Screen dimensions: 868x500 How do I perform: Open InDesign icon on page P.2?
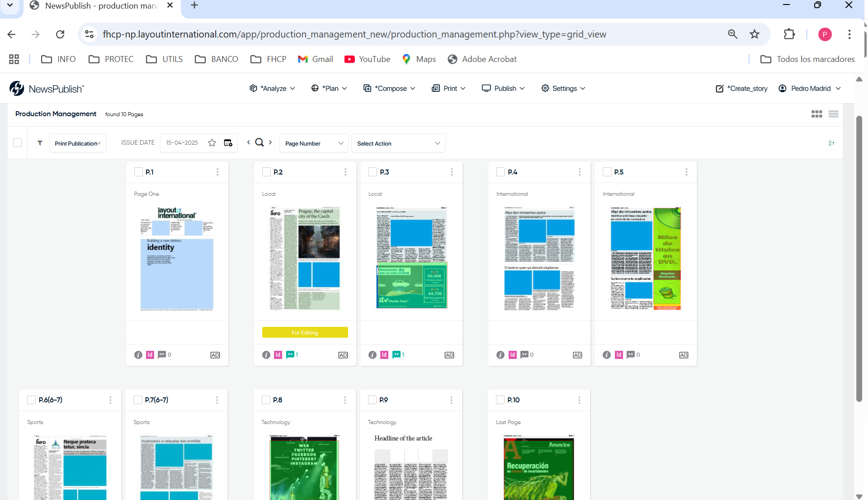point(278,355)
